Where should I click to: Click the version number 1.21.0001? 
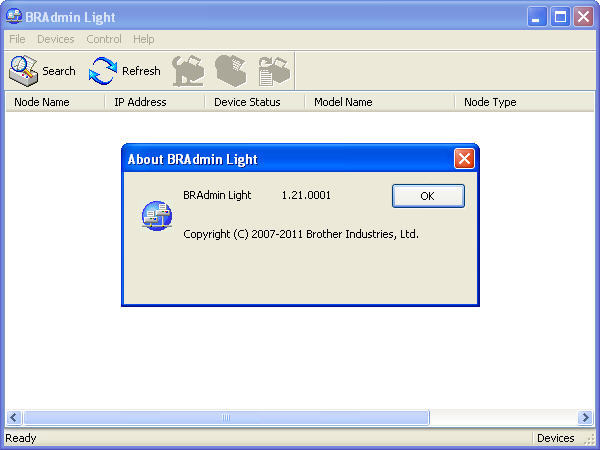tap(306, 195)
